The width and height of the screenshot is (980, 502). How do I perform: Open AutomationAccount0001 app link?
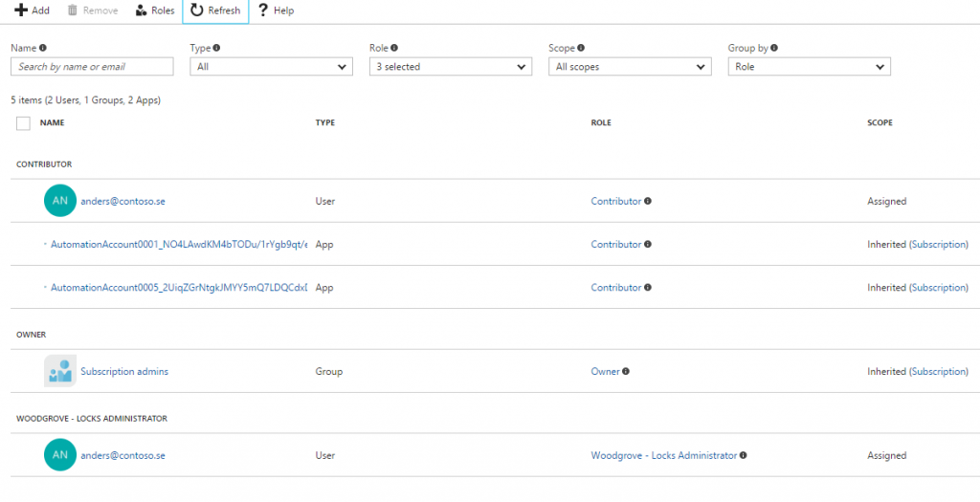pos(179,244)
